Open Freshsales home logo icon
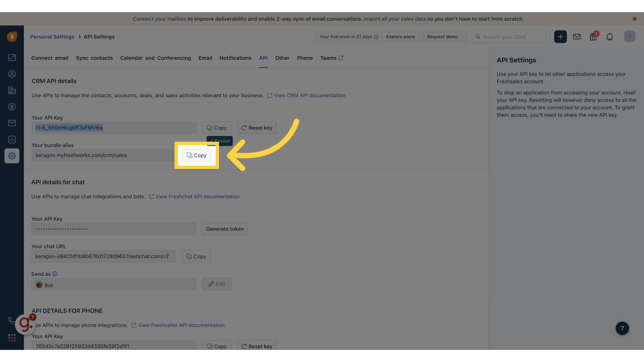Viewport: 644px width, 362px height. point(12,37)
